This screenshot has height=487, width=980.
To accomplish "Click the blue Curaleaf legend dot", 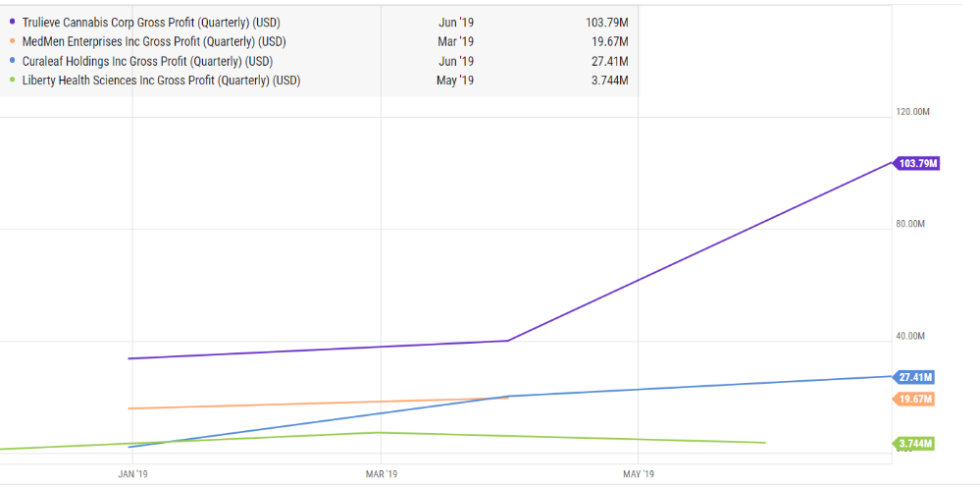I will [13, 61].
